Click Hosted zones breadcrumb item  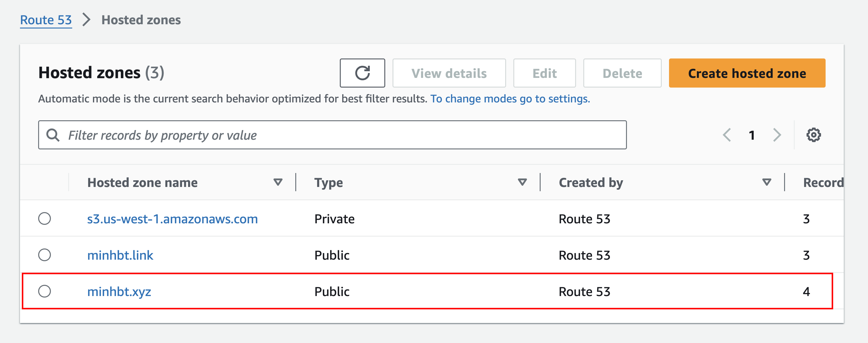141,20
